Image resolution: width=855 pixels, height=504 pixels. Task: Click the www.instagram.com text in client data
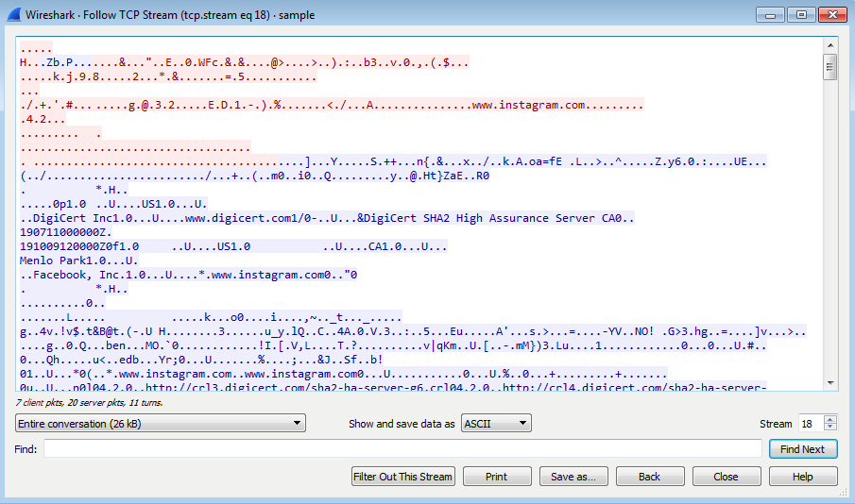[x=528, y=105]
